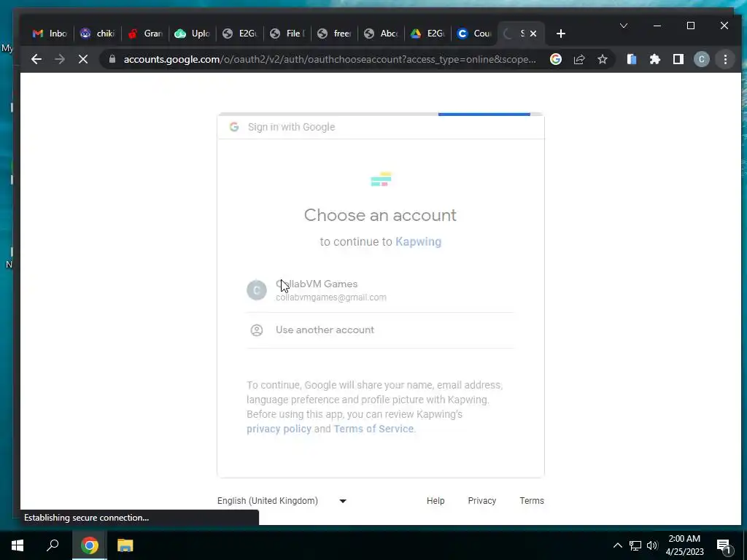Toggle the browser side panel

(x=678, y=59)
